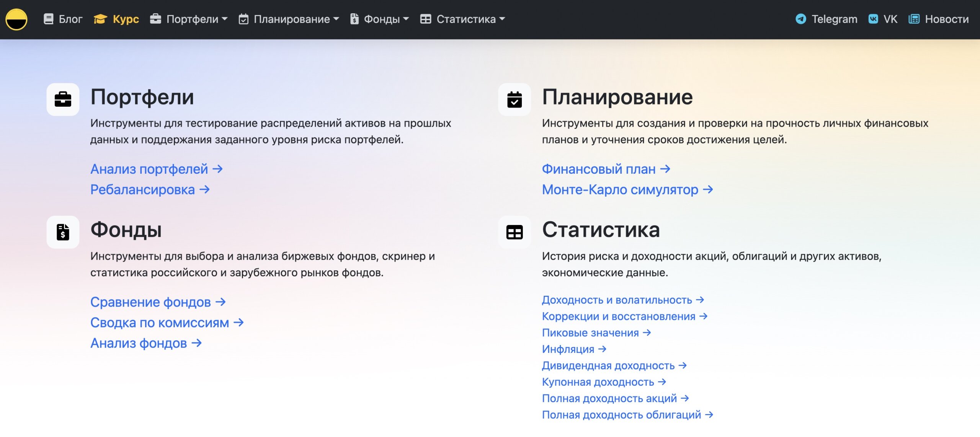Open the Статистика navbar dropdown
The height and width of the screenshot is (437, 980).
(463, 19)
